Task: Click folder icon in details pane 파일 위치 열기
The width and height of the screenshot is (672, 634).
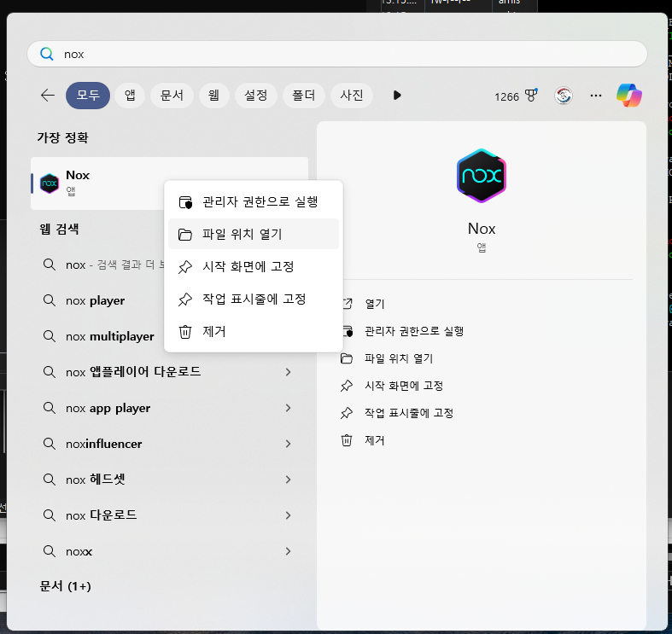Action: [347, 358]
